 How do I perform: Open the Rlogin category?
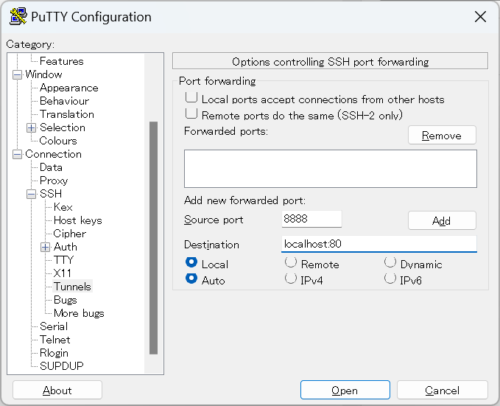(54, 353)
